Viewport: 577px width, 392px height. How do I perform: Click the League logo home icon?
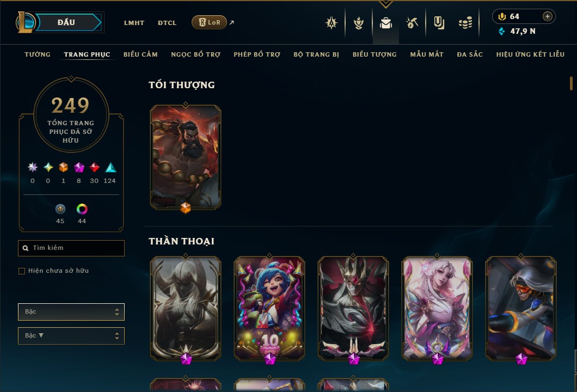[25, 22]
